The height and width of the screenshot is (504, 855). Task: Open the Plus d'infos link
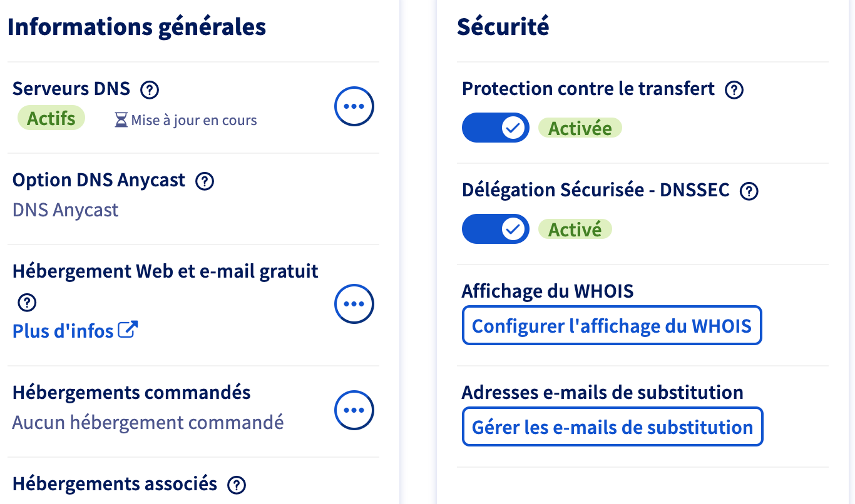click(63, 330)
